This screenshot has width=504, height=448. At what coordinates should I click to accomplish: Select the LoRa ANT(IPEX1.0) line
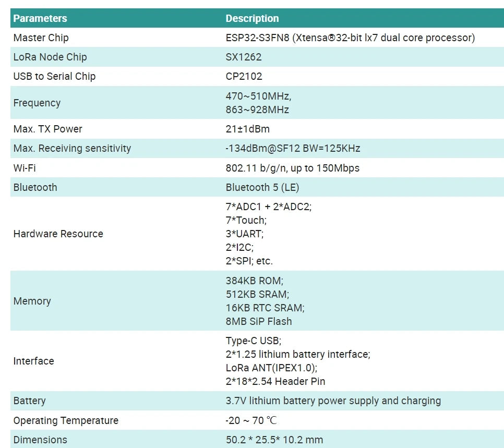coord(271,368)
